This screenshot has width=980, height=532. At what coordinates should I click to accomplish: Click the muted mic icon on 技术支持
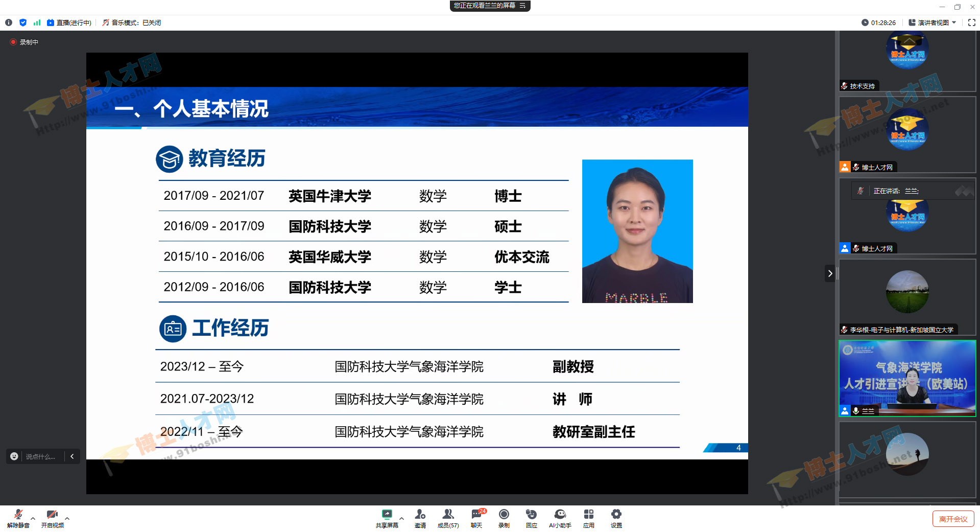point(845,86)
